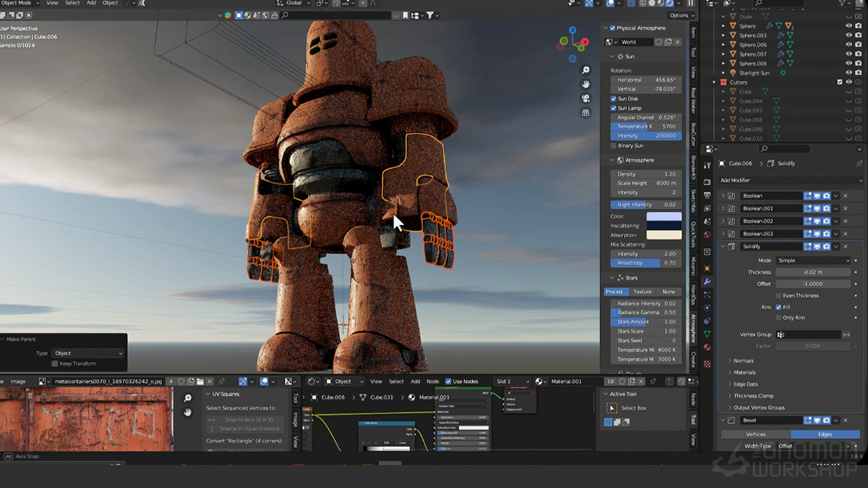Open the Select menu in the node editor
The height and width of the screenshot is (488, 868).
[396, 382]
